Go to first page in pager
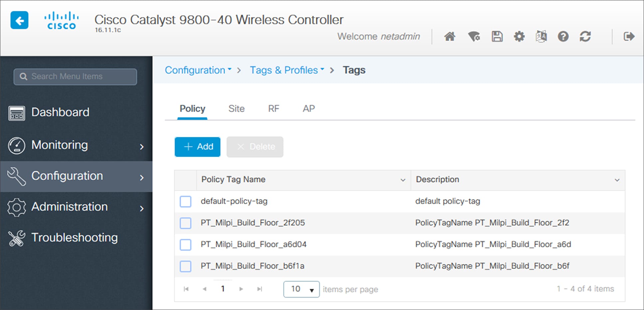Image resolution: width=644 pixels, height=310 pixels. click(186, 289)
